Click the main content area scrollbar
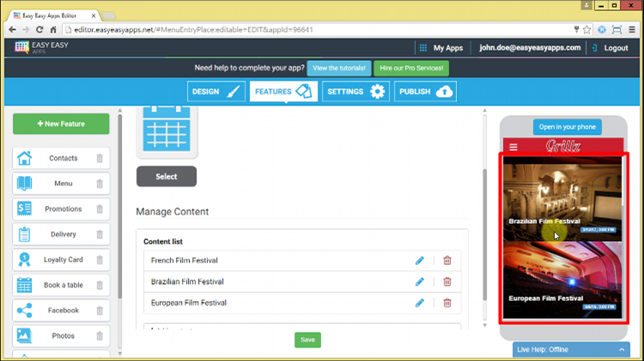This screenshot has width=644, height=361. pyautogui.click(x=484, y=234)
